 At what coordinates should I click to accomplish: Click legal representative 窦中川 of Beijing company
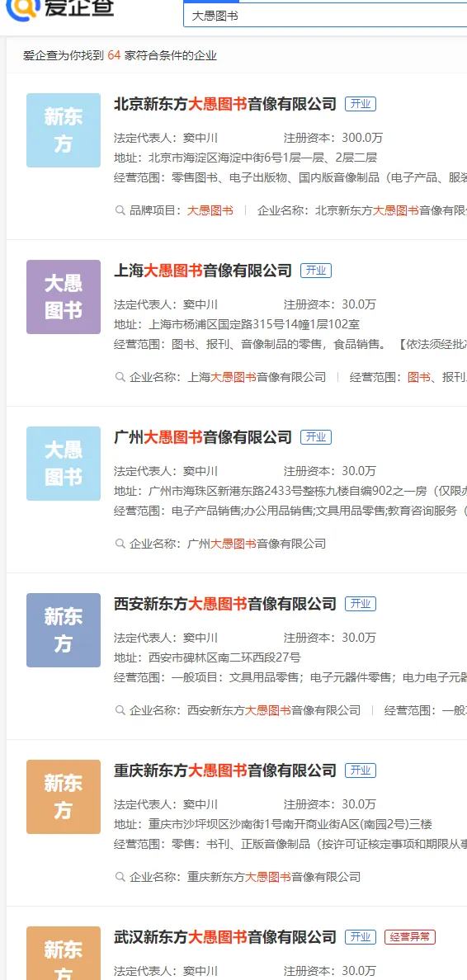(200, 138)
